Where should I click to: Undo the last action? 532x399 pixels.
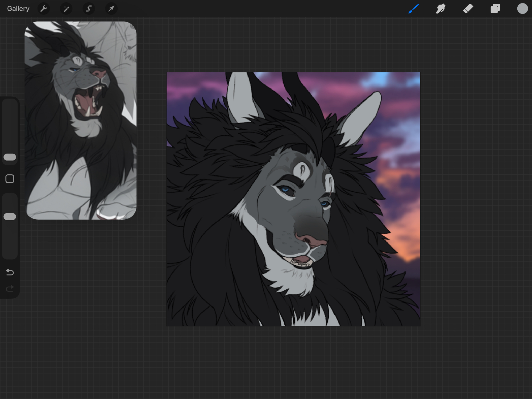tap(10, 272)
